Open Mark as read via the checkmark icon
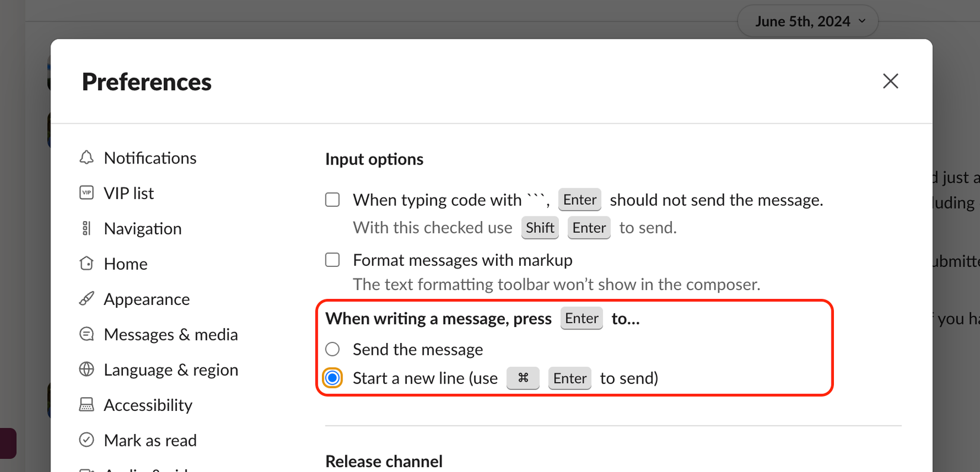This screenshot has width=980, height=472. (x=87, y=439)
